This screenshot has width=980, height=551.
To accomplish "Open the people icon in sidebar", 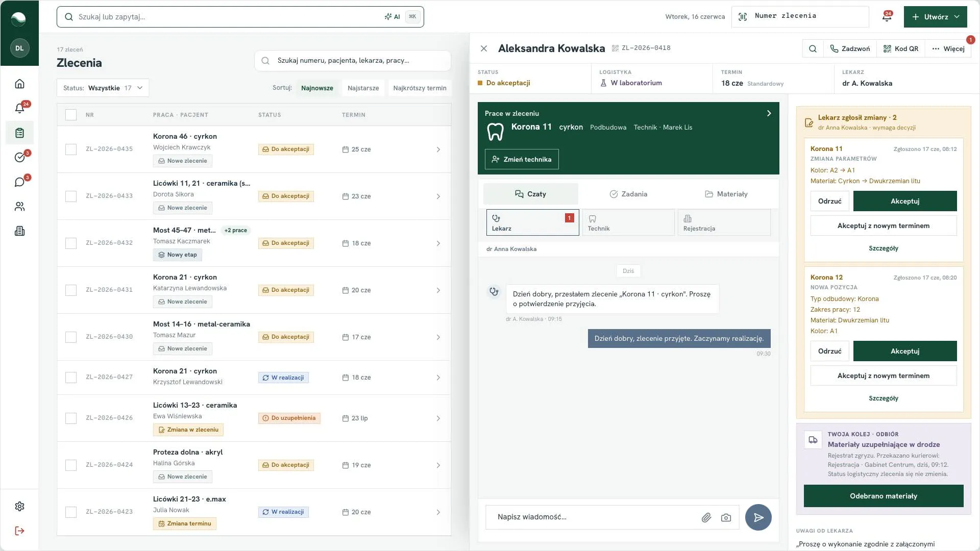I will pos(19,207).
